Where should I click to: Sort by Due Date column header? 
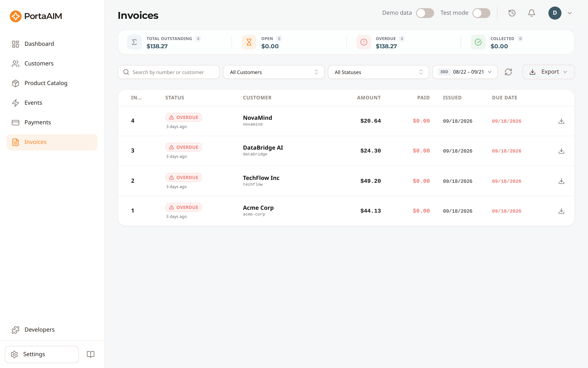(504, 98)
